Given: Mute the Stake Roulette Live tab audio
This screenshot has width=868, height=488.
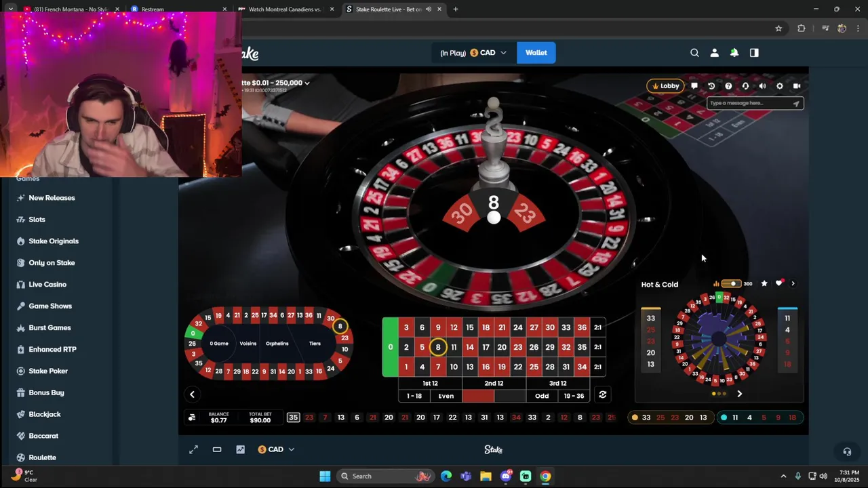Looking at the screenshot, I should click(429, 9).
